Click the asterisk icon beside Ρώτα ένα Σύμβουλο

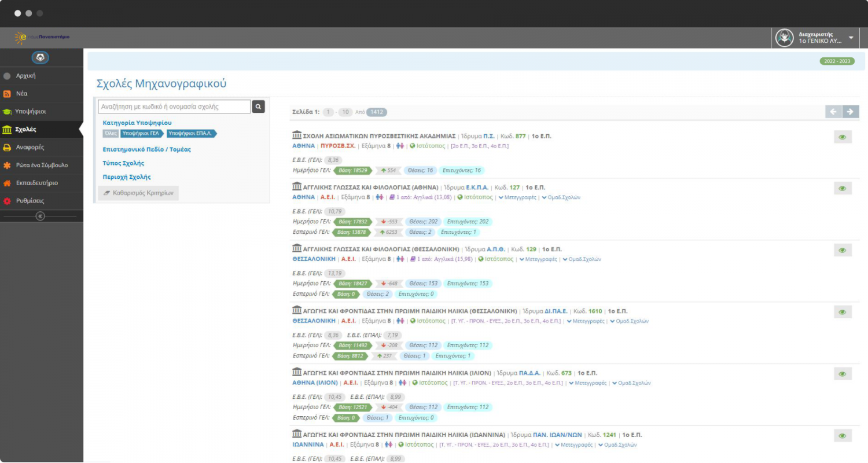(x=7, y=166)
